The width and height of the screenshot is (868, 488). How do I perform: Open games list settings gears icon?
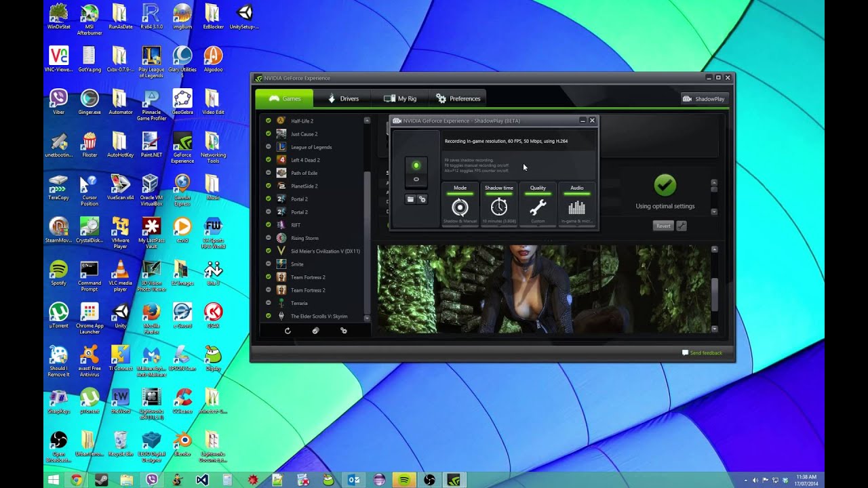[343, 331]
